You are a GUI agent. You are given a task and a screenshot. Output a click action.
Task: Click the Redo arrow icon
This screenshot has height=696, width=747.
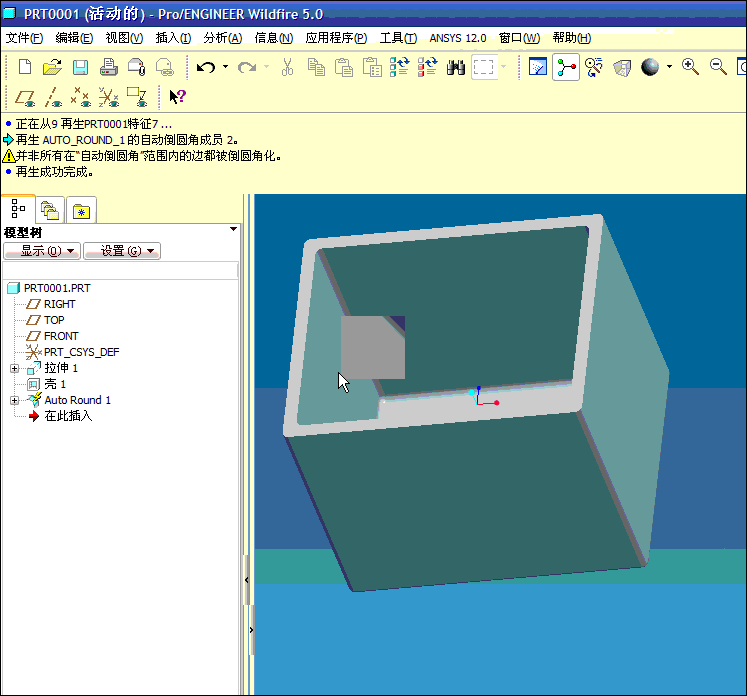point(247,67)
